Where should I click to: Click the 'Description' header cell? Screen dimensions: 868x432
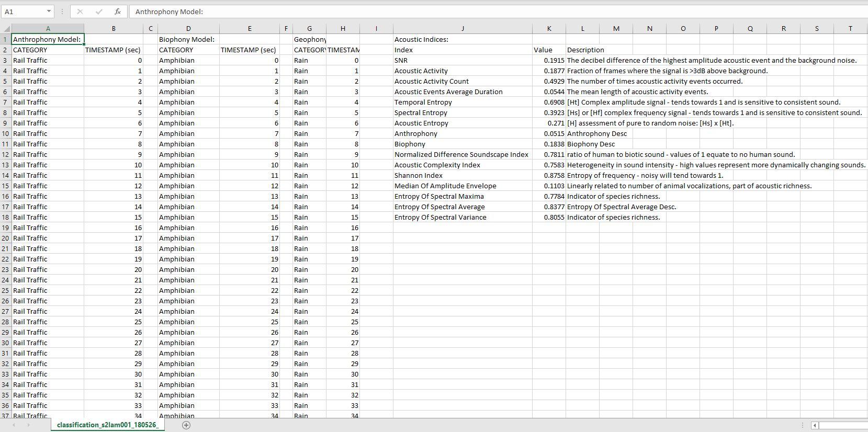pos(582,50)
